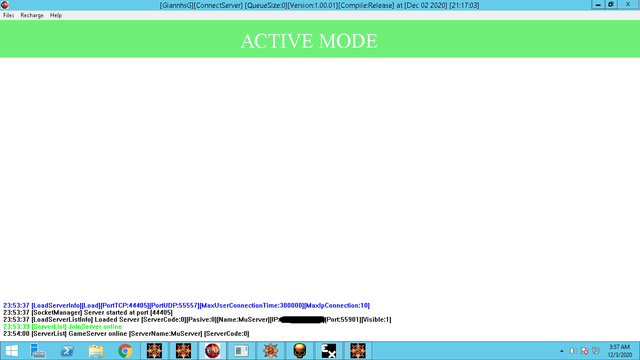Select the blue LoadServerInfo log line
The height and width of the screenshot is (360, 640).
(x=186, y=305)
